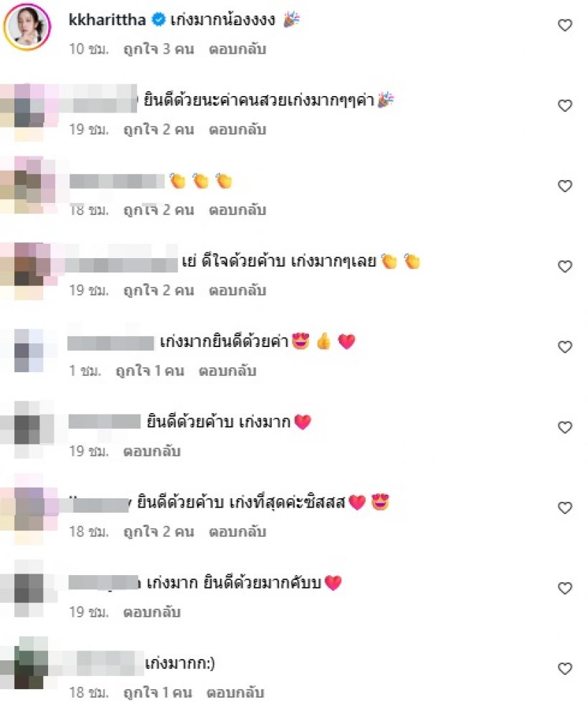Viewport: 588px width, 712px height.
Task: Like the เก่งมากยินดีด้วยค่า comment
Action: 564,347
